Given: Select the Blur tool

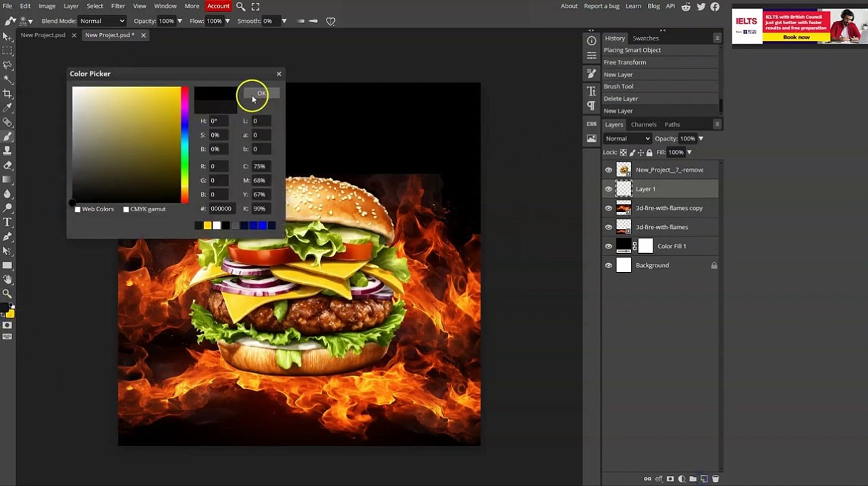Looking at the screenshot, I should (x=7, y=194).
